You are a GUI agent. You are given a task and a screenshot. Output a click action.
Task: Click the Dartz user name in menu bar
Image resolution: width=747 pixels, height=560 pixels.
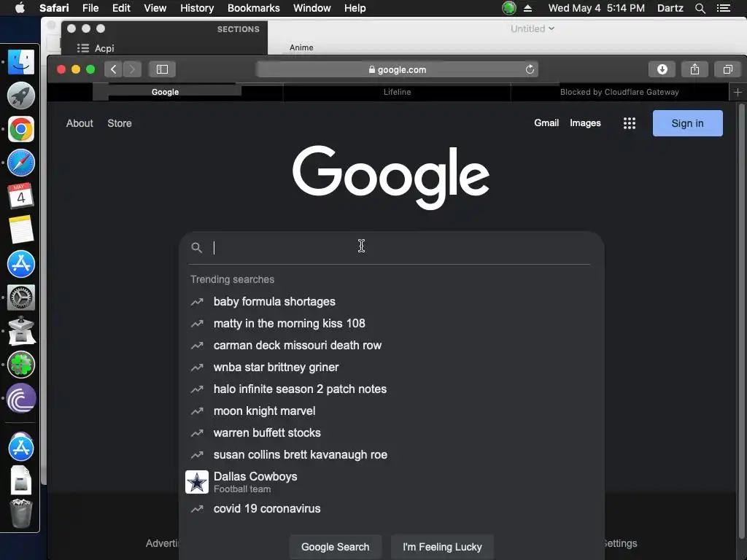click(670, 8)
